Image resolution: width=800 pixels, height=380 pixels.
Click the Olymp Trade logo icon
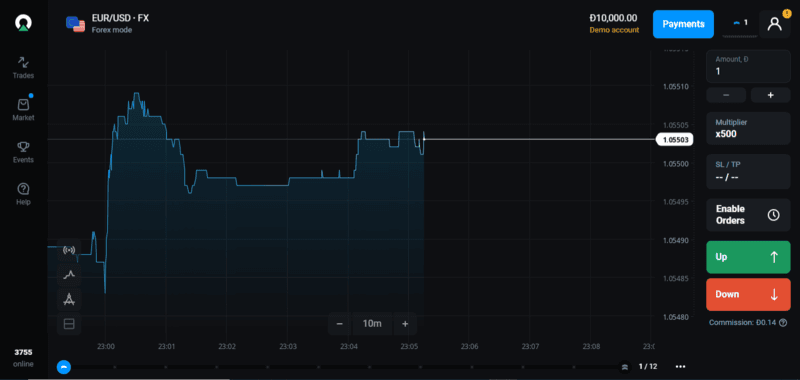pos(23,23)
